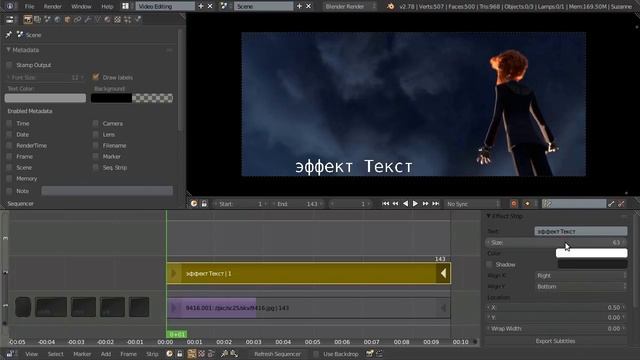
Task: Open the Blender info editor type icon
Action: (10, 6)
